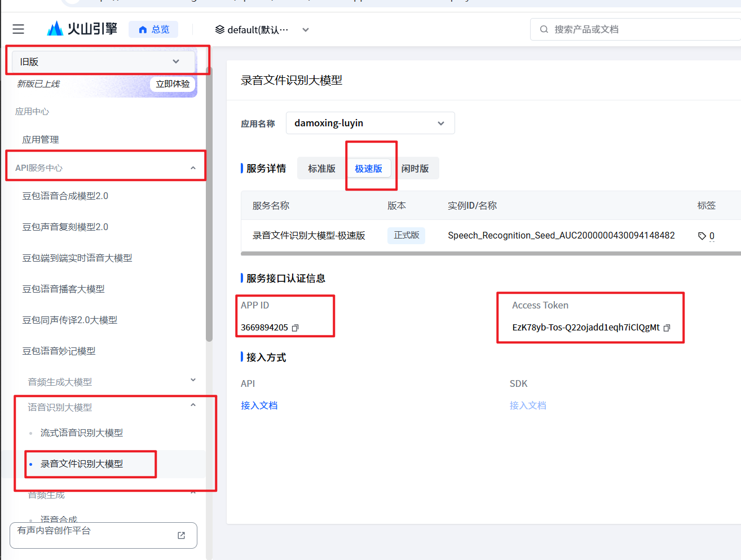
Task: Select 流式语音识别大模型 in sidebar
Action: pyautogui.click(x=82, y=433)
